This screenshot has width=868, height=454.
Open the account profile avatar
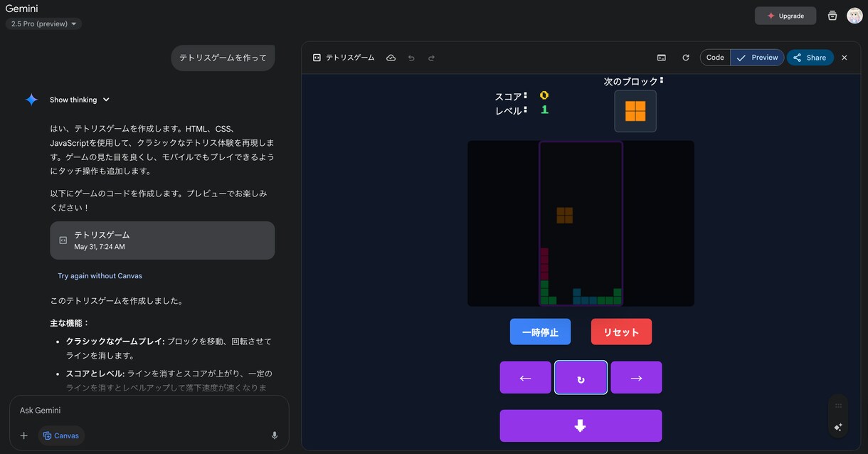click(854, 16)
